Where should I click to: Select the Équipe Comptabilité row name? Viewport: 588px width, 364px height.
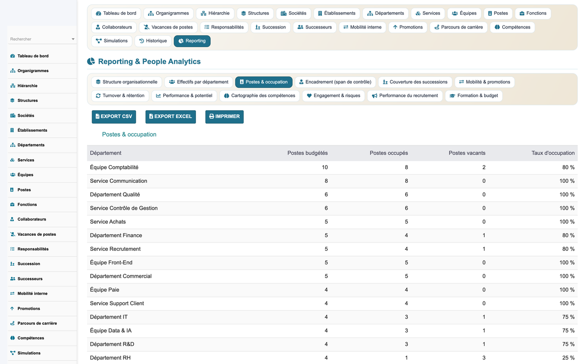pyautogui.click(x=114, y=168)
